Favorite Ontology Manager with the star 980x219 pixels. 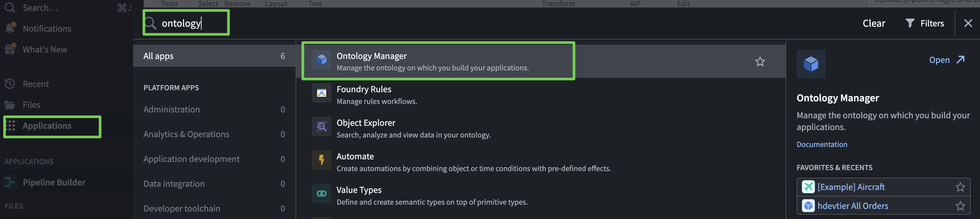760,62
